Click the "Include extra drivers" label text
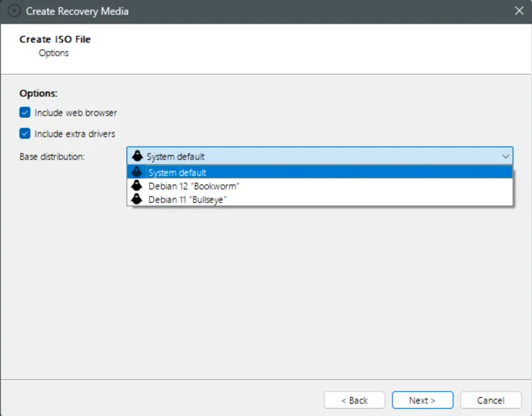The height and width of the screenshot is (416, 532). coord(75,134)
